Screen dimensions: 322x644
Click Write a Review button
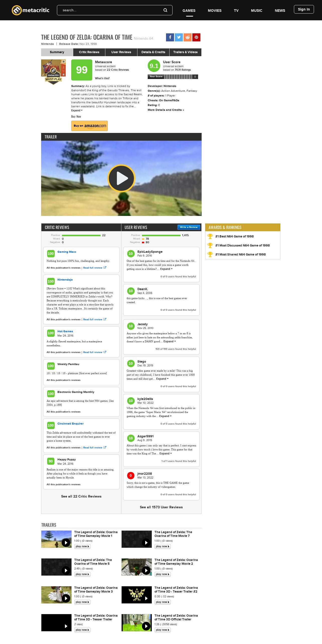click(189, 227)
